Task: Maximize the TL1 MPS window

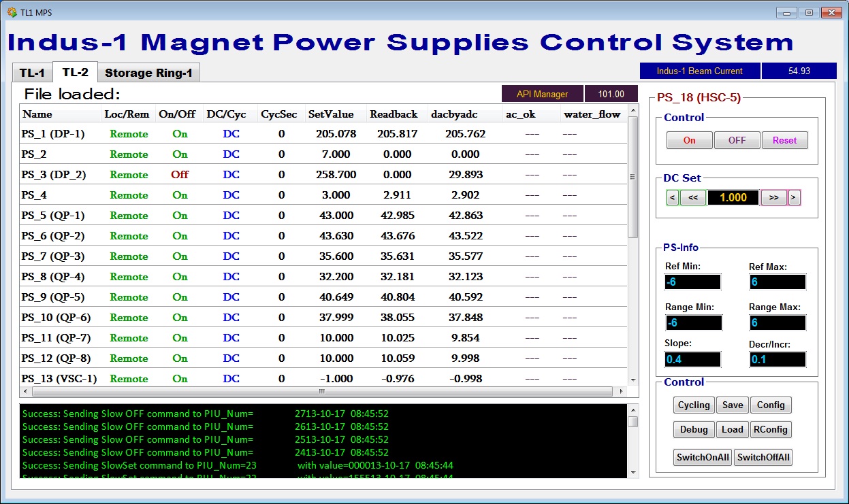Action: coord(809,12)
